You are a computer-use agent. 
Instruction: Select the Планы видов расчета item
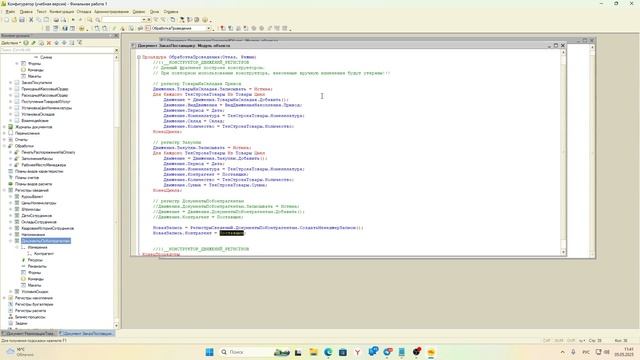tap(33, 184)
